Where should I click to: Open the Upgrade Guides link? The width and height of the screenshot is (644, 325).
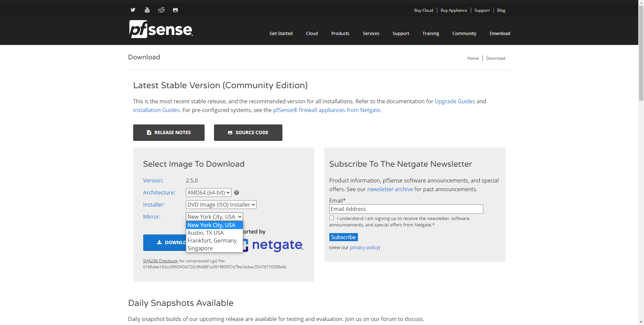(x=455, y=101)
